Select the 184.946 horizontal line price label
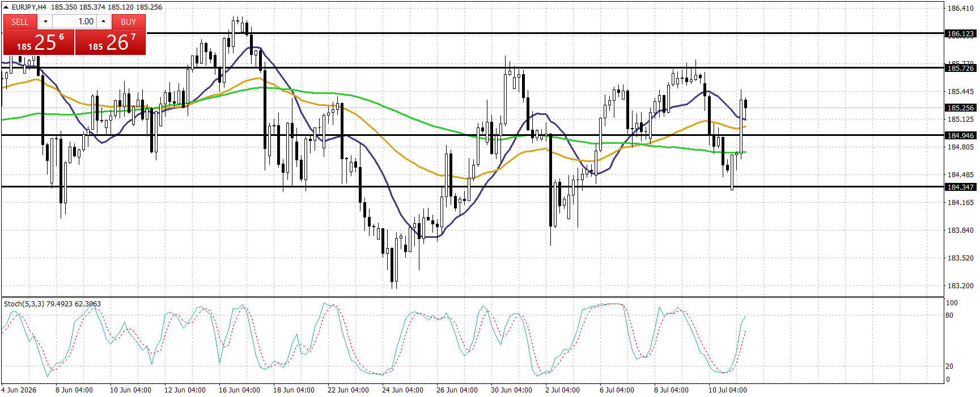 [x=961, y=135]
